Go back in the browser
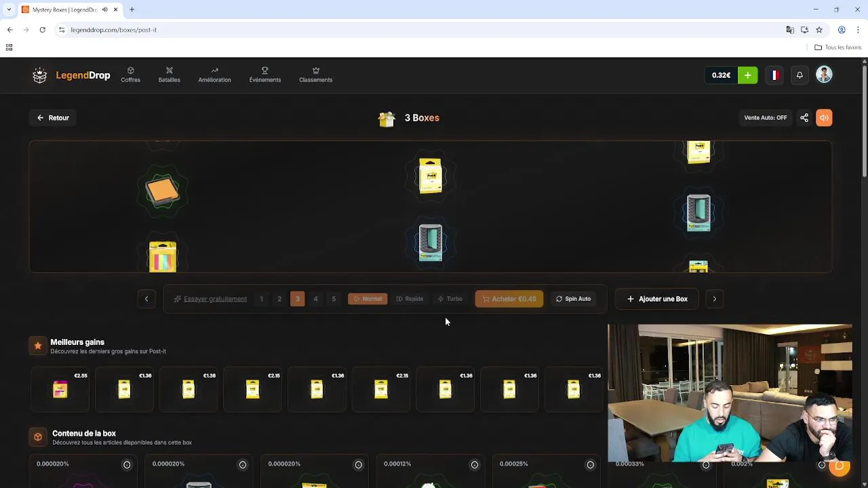This screenshot has height=488, width=868. tap(9, 30)
